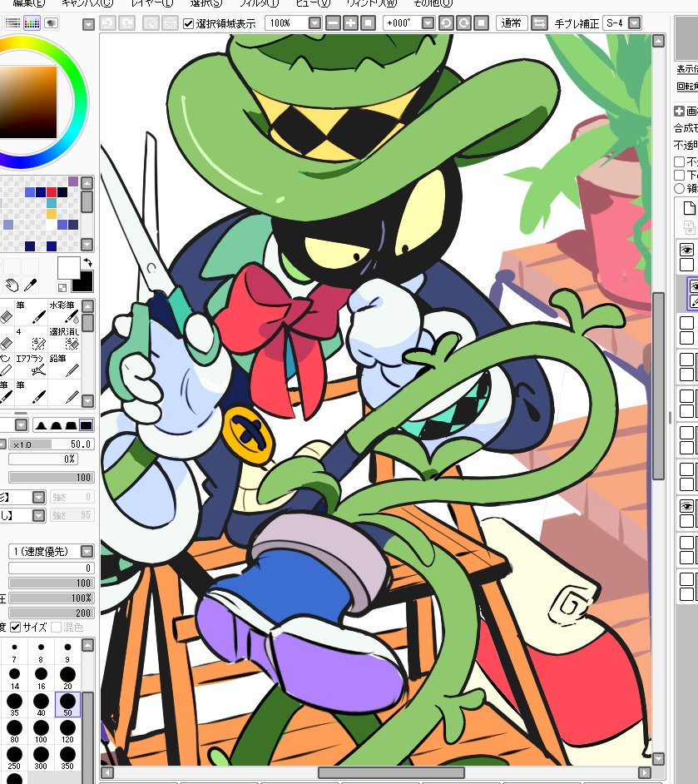Open the ウィンドウ (Window) menu
The width and height of the screenshot is (698, 784).
point(372,3)
